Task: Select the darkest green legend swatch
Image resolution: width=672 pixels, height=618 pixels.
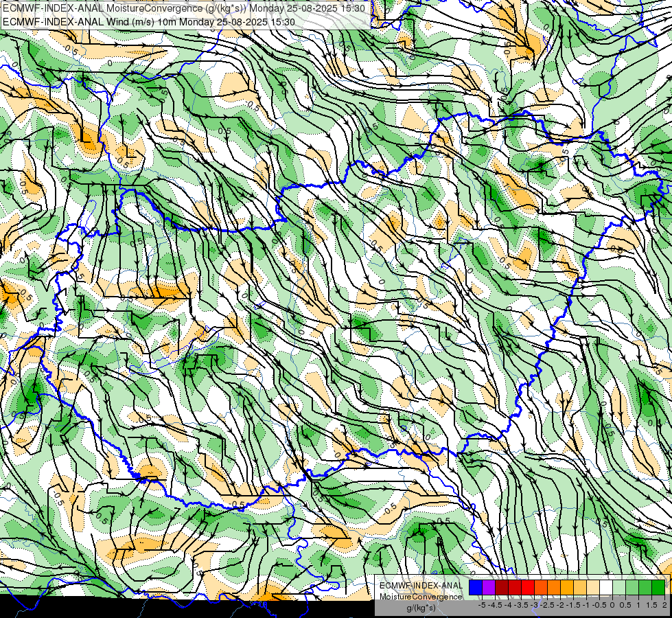Action: point(658,587)
